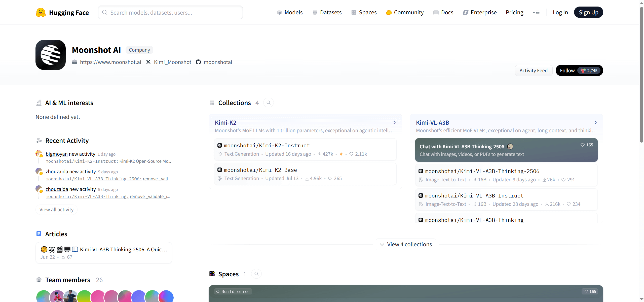This screenshot has height=302, width=644.
Task: Open the Kimi-K2 collection chevron arrow
Action: click(394, 122)
